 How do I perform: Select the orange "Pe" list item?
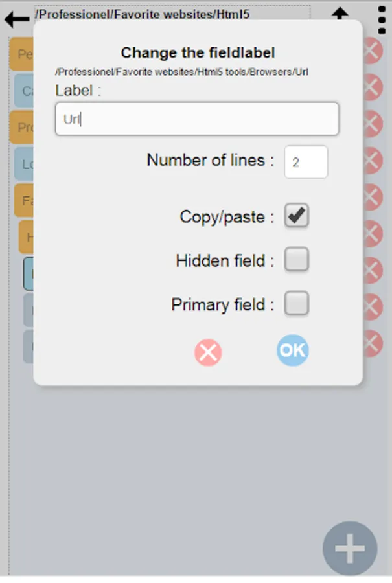coord(22,54)
